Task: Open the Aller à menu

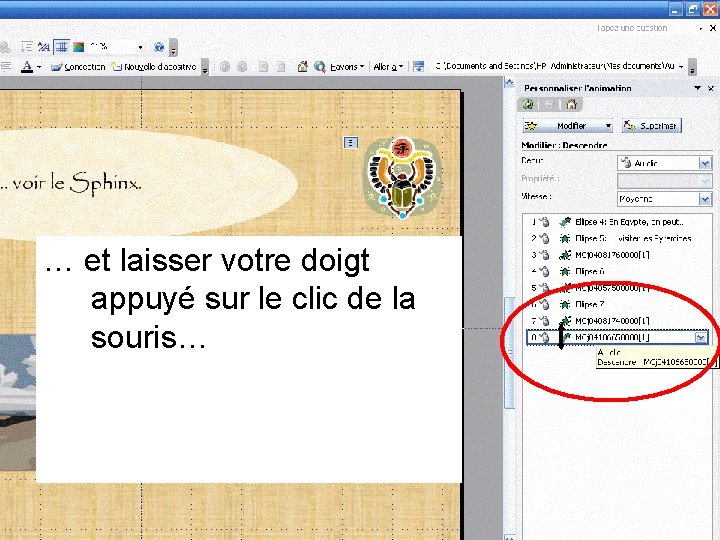Action: coord(388,67)
